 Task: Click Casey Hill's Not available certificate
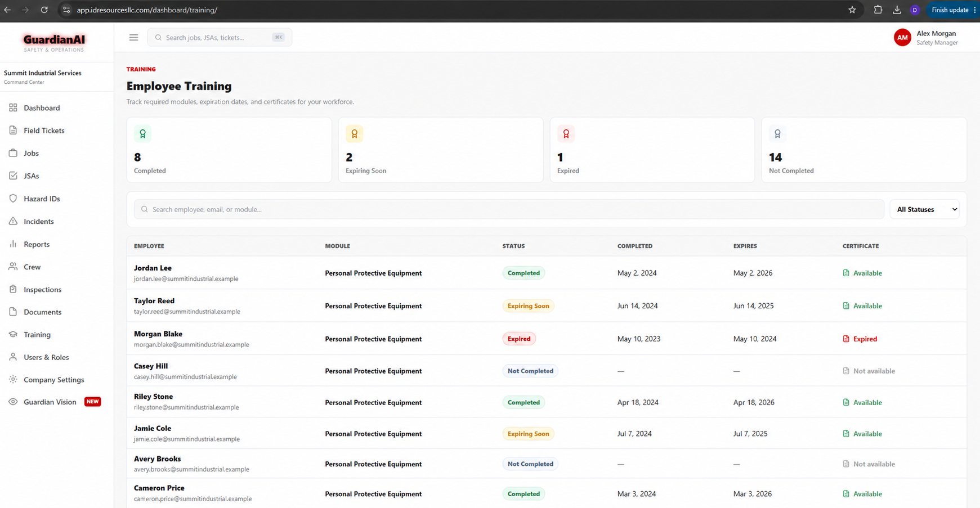pos(869,371)
